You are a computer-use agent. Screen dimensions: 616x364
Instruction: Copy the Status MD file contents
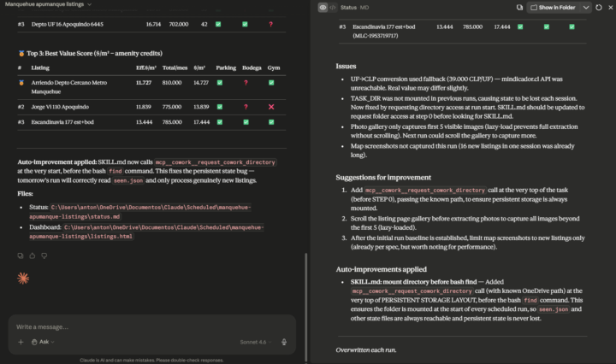click(x=519, y=8)
